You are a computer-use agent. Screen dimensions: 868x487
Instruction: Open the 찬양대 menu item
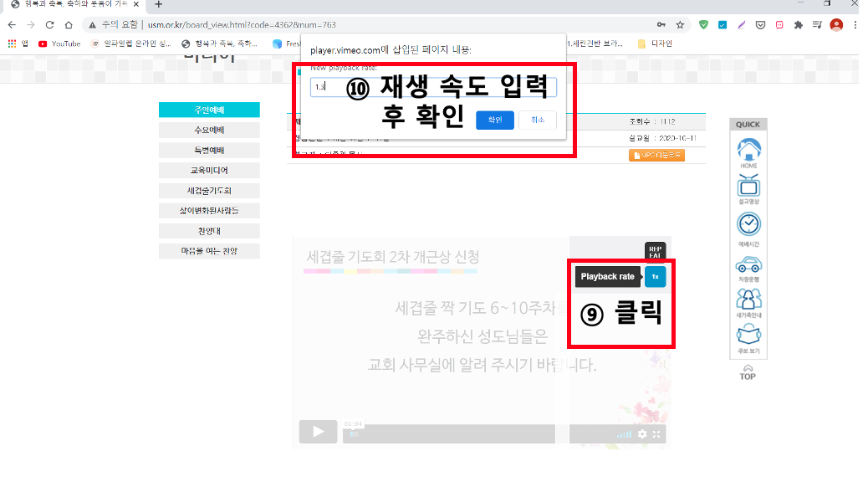coord(209,231)
